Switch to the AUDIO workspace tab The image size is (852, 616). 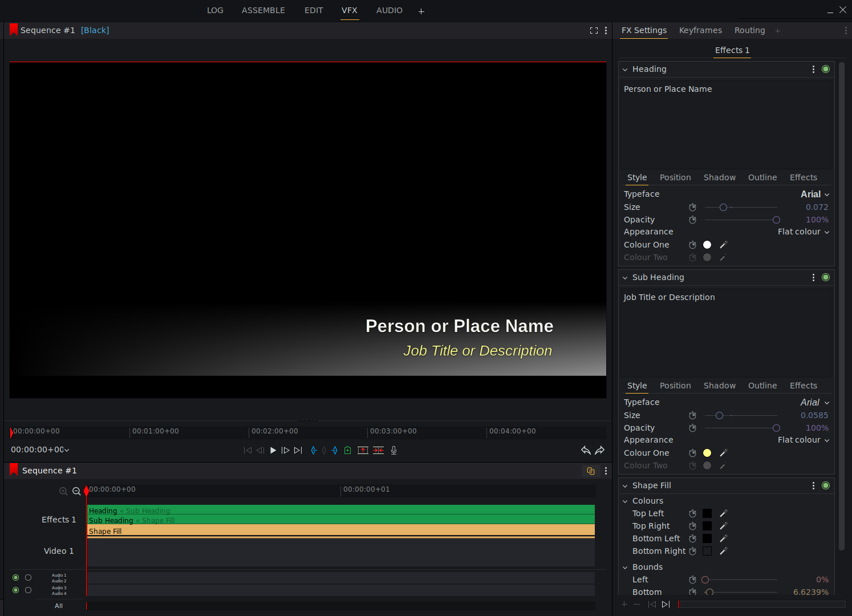390,10
